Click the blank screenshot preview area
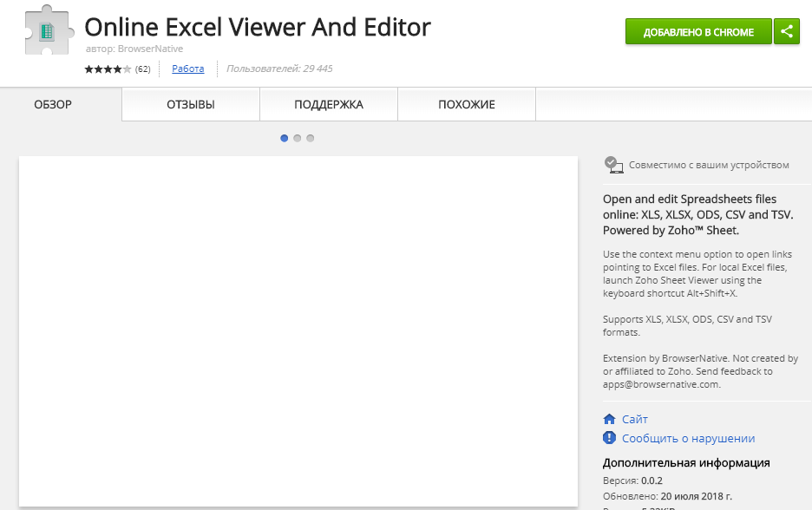The height and width of the screenshot is (510, 812). pyautogui.click(x=298, y=331)
